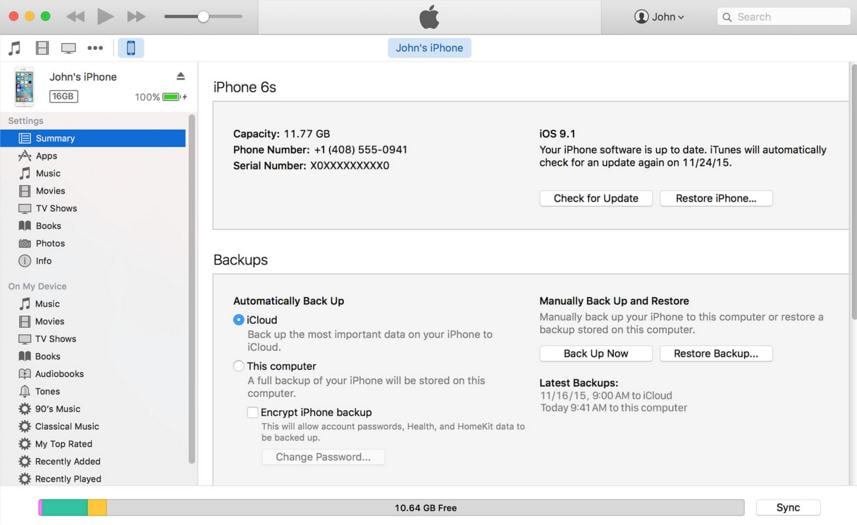Click the Sync button
This screenshot has width=857, height=525.
[x=788, y=508]
